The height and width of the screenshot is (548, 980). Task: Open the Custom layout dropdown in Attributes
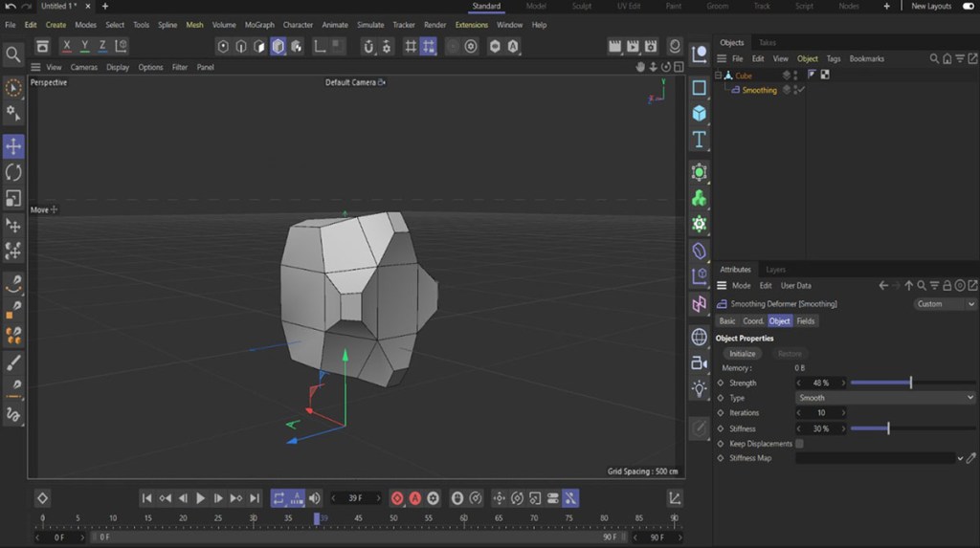click(x=945, y=304)
